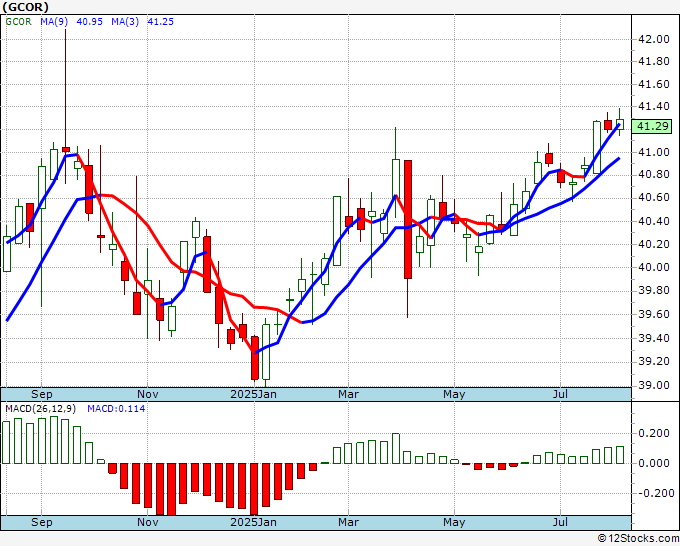Image resolution: width=680 pixels, height=546 pixels.
Task: Click the 0.200 MACD axis label
Action: (654, 433)
